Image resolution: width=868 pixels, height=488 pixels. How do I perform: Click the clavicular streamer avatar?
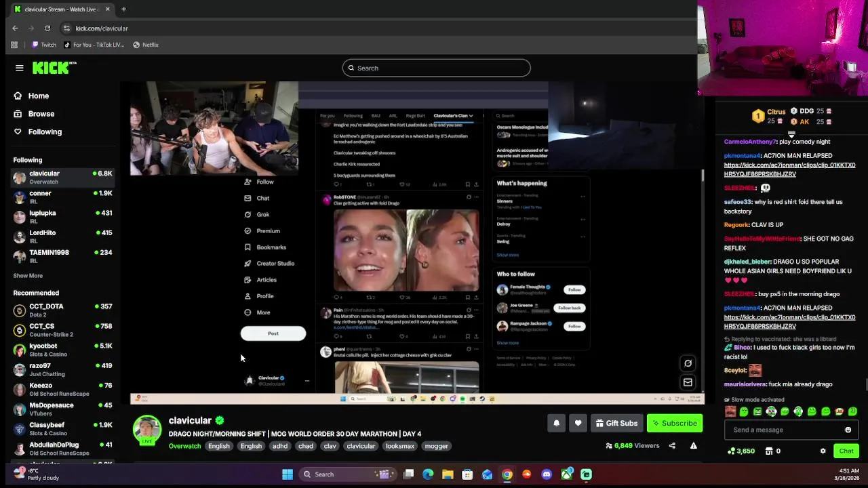click(146, 430)
